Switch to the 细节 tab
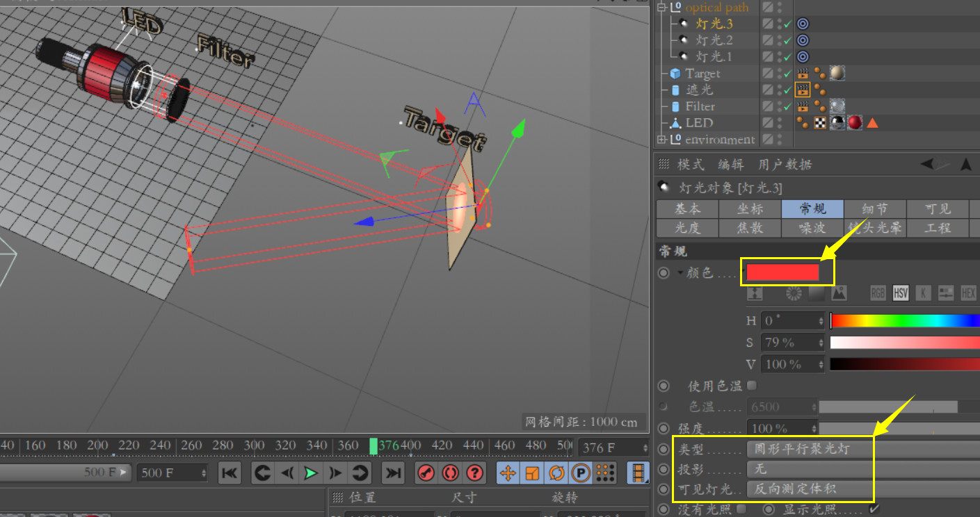Screen dimensions: 980x517 point(875,209)
